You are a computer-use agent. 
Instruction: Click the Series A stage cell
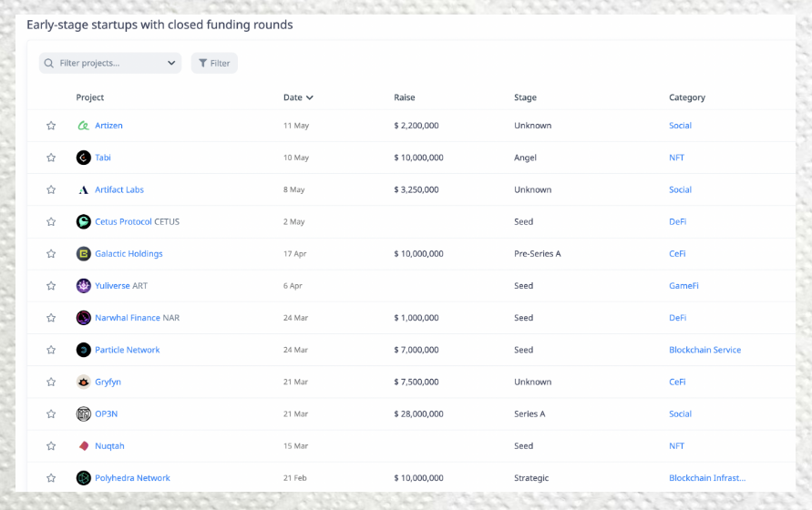point(529,414)
